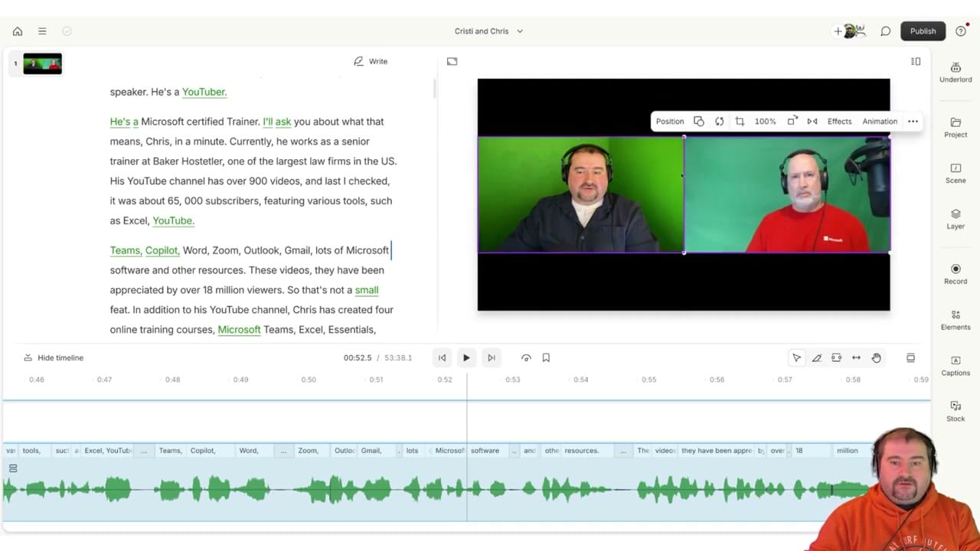This screenshot has height=551, width=980.
Task: Select the trim pen tool near the timeline
Action: click(816, 357)
